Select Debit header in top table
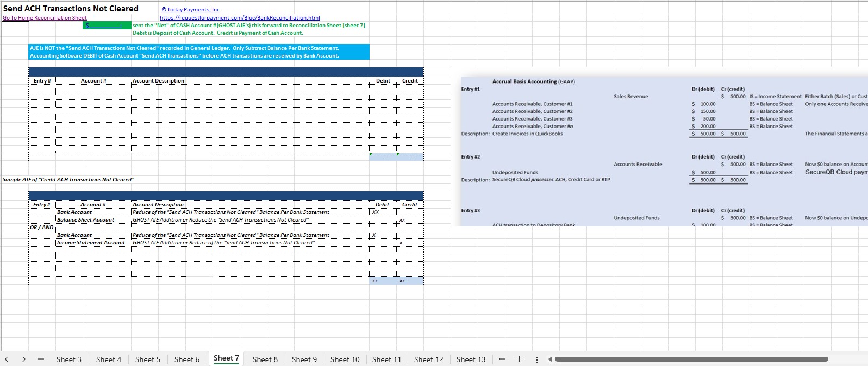The image size is (868, 366). pyautogui.click(x=383, y=81)
